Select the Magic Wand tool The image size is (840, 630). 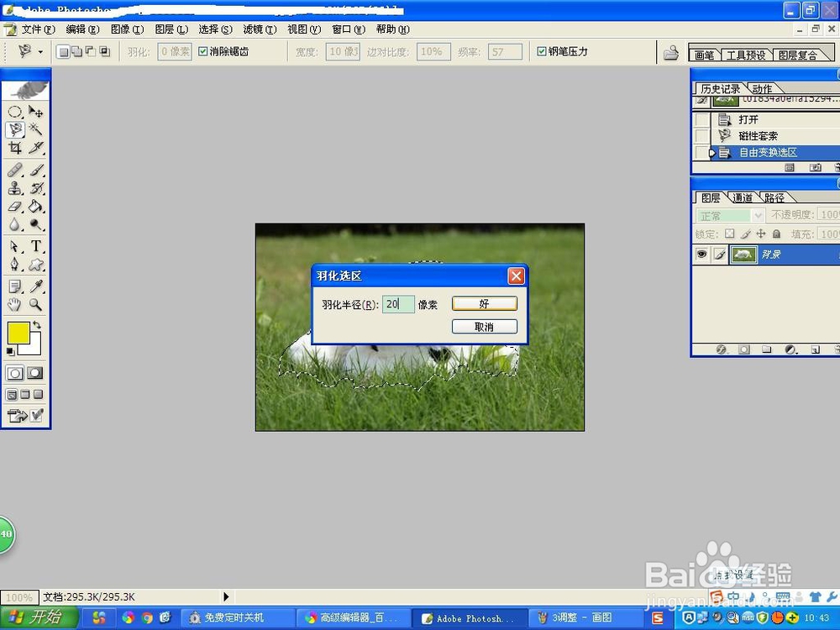coord(36,129)
